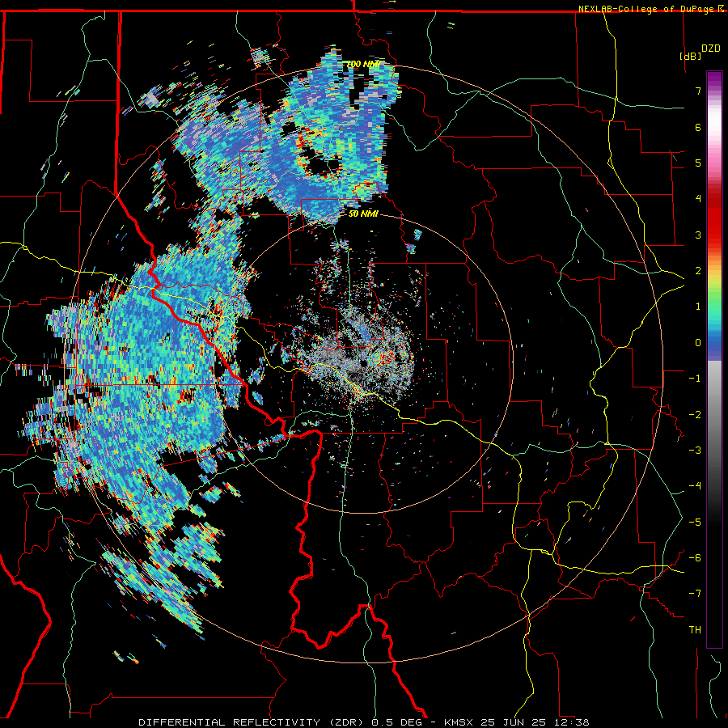The image size is (728, 728).
Task: Click the 25 JUN 25 date text
Action: coord(513,722)
